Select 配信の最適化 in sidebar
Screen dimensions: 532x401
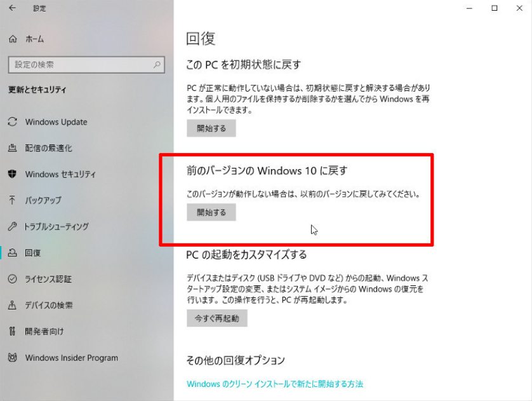[x=48, y=148]
